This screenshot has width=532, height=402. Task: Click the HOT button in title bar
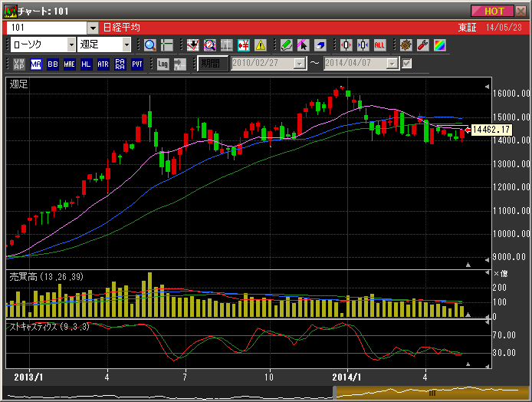tap(493, 11)
